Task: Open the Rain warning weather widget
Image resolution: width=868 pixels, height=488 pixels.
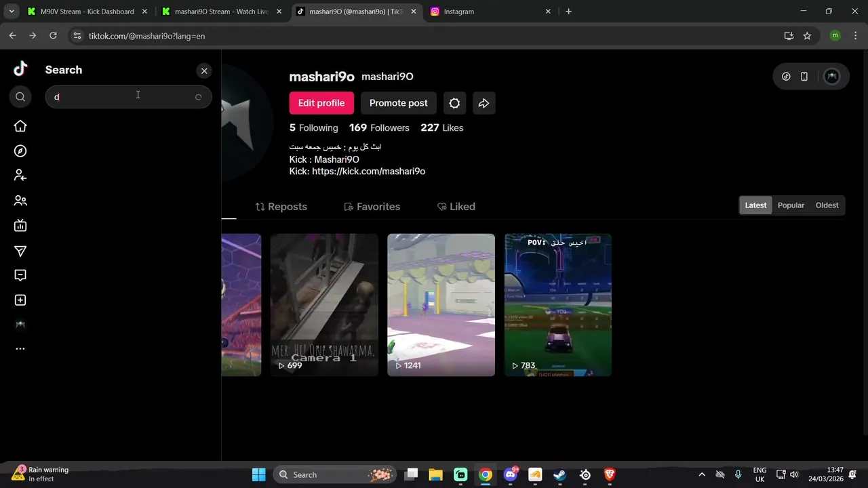Action: 41,474
